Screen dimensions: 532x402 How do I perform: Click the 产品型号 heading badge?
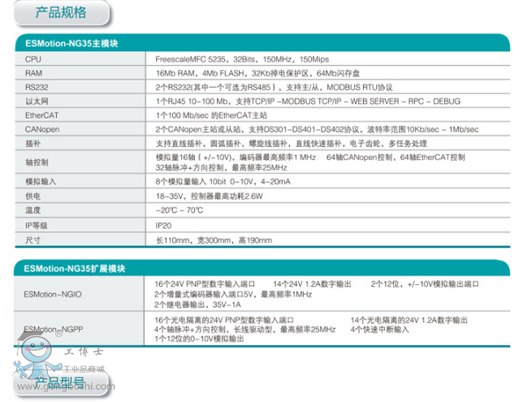point(62,383)
